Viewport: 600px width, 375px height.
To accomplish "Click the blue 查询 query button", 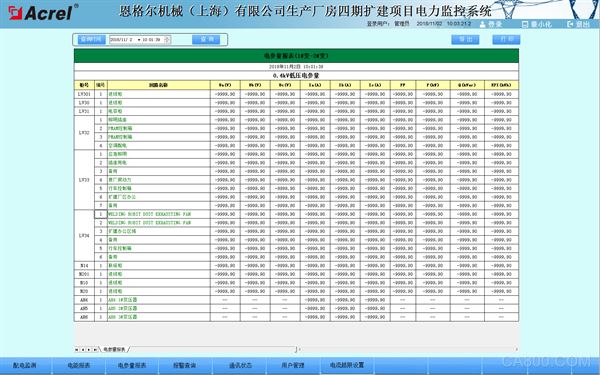I will pos(206,39).
